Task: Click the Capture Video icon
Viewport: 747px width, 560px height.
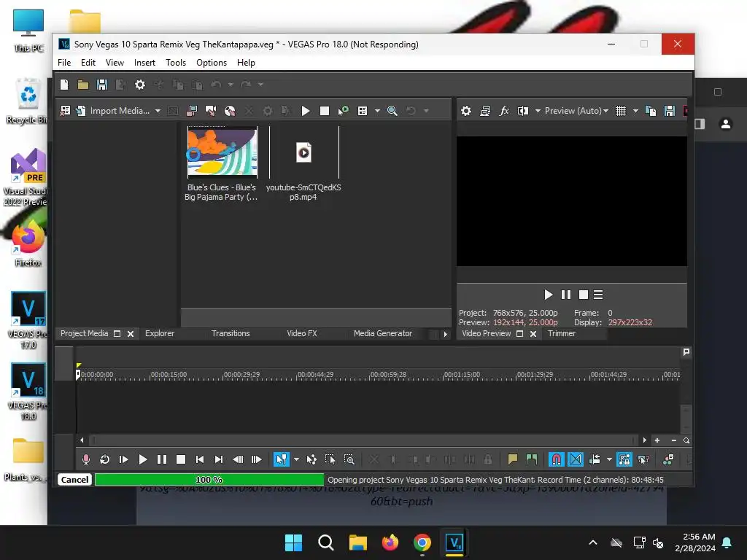Action: (192, 111)
